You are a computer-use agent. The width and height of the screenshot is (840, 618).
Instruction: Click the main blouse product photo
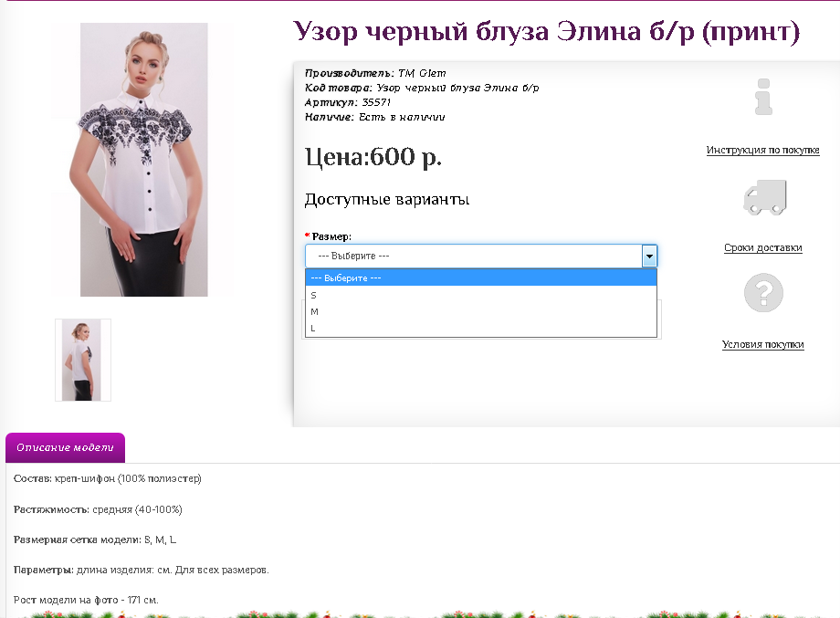point(144,160)
